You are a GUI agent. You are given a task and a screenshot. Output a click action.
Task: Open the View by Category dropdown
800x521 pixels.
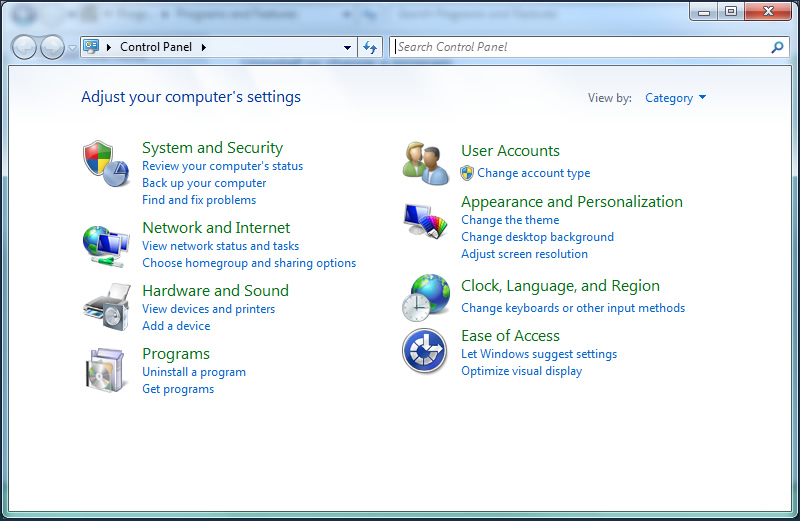pos(676,98)
